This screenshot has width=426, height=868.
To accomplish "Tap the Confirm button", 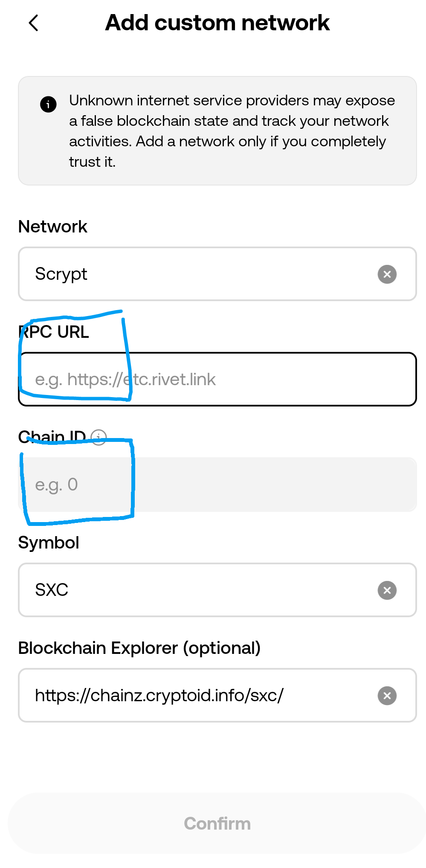I will pyautogui.click(x=217, y=823).
